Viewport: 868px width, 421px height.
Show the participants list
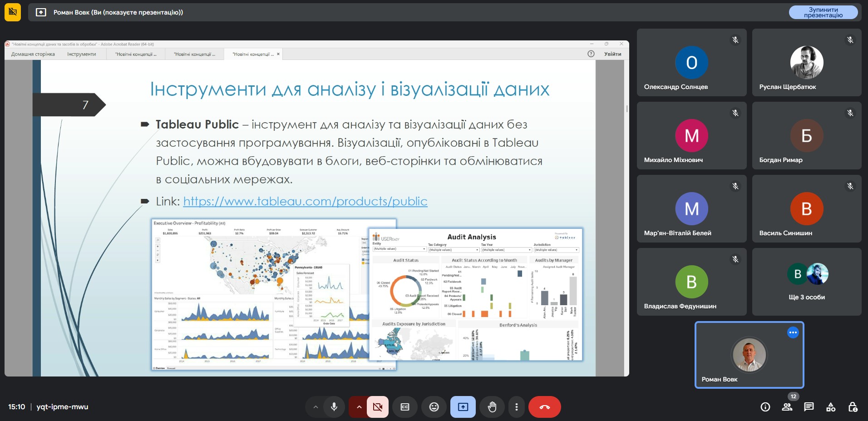(x=787, y=407)
